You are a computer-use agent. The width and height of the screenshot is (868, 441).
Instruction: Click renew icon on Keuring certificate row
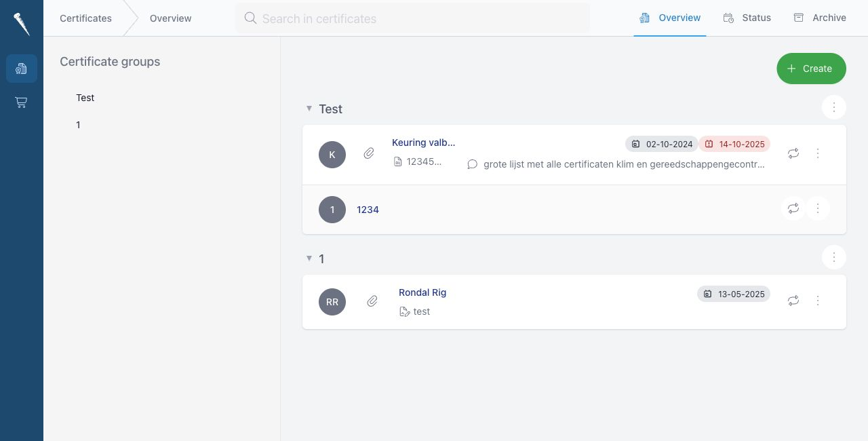793,153
